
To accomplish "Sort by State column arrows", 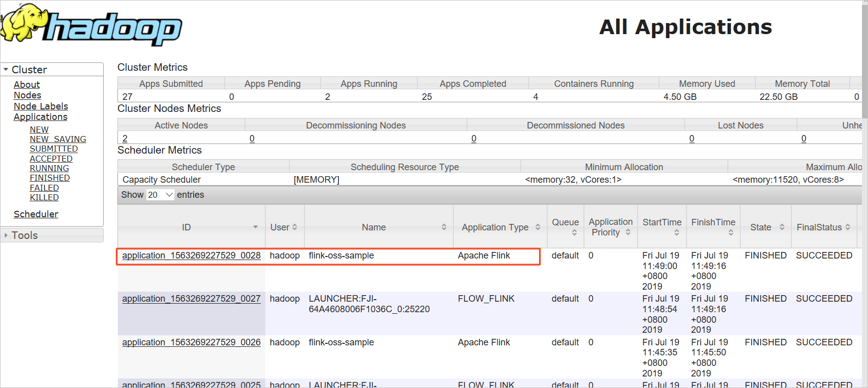I will tap(782, 227).
